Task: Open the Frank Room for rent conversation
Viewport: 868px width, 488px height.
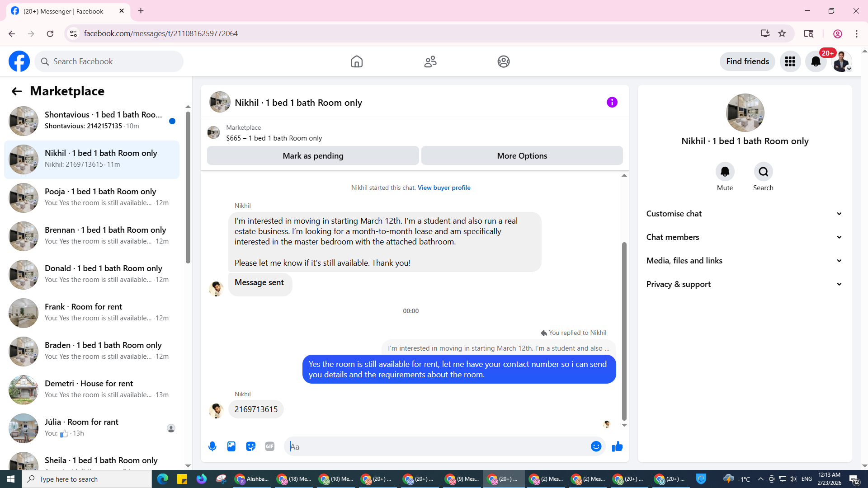Action: 92,313
